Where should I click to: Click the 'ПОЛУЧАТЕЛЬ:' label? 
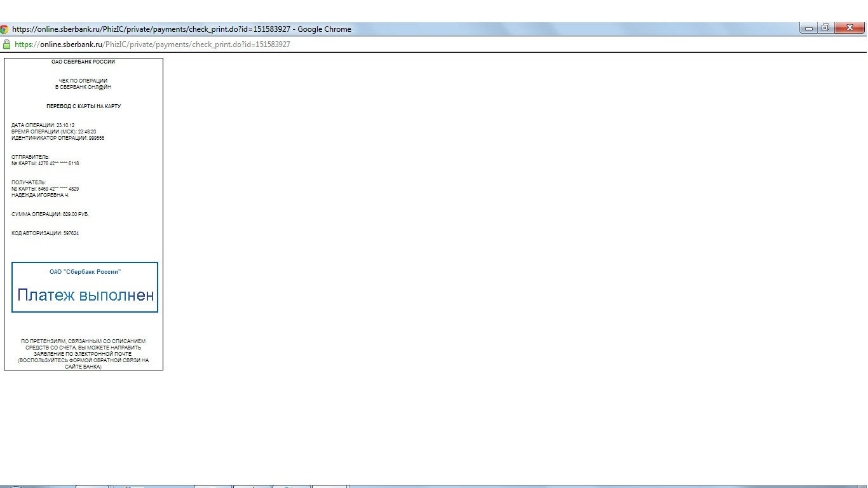click(x=29, y=183)
